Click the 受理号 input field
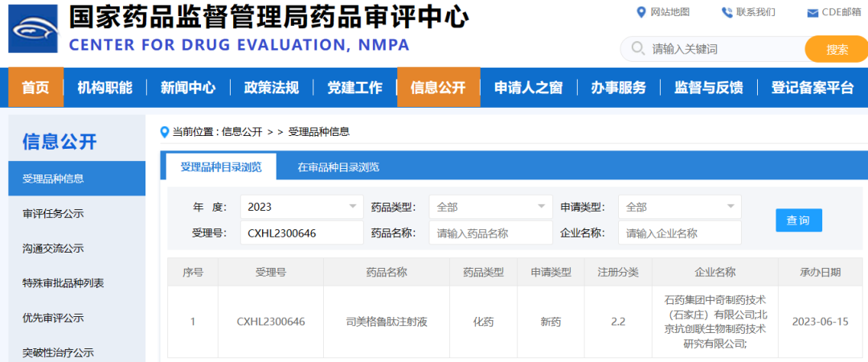Screen dimensions: 868x362 (x=301, y=232)
